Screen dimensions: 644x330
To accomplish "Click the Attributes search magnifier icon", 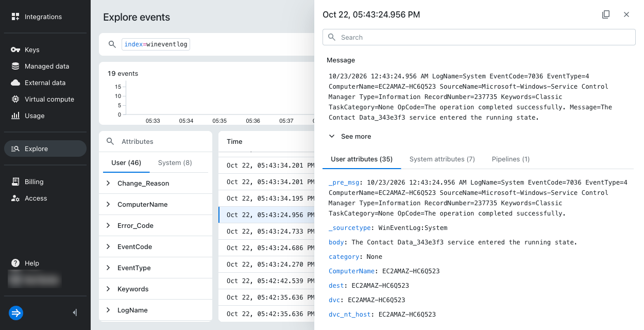I will (x=110, y=141).
